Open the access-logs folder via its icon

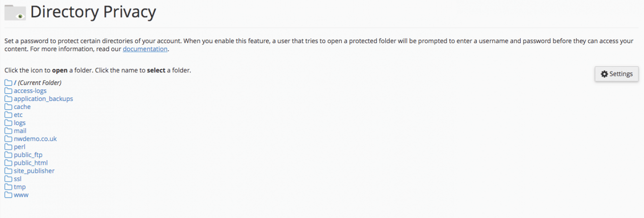[x=8, y=91]
